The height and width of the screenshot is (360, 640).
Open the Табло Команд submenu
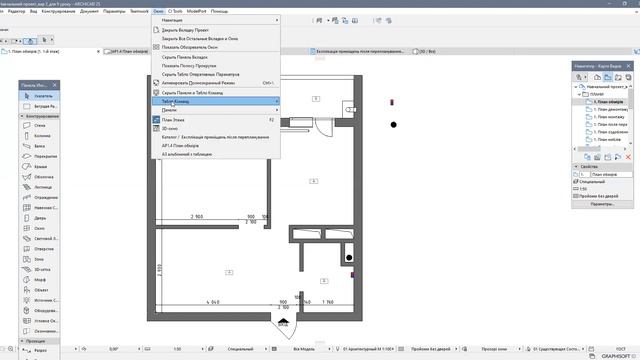(216, 101)
